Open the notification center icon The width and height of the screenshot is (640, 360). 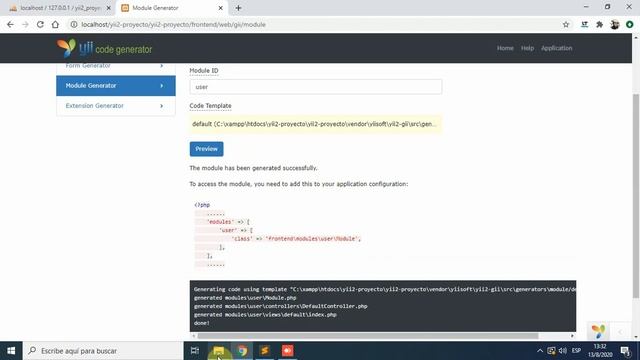coord(625,351)
